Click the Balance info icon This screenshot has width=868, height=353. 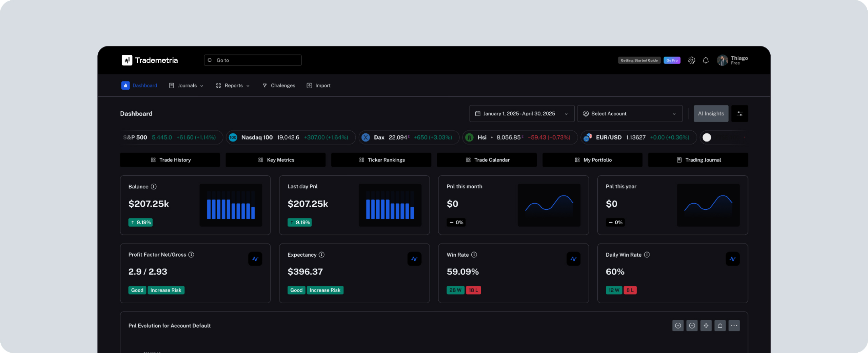(x=154, y=187)
